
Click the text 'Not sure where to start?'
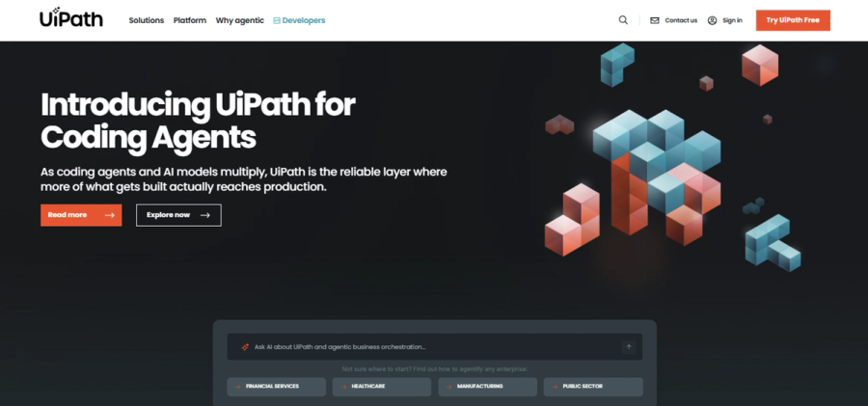375,369
